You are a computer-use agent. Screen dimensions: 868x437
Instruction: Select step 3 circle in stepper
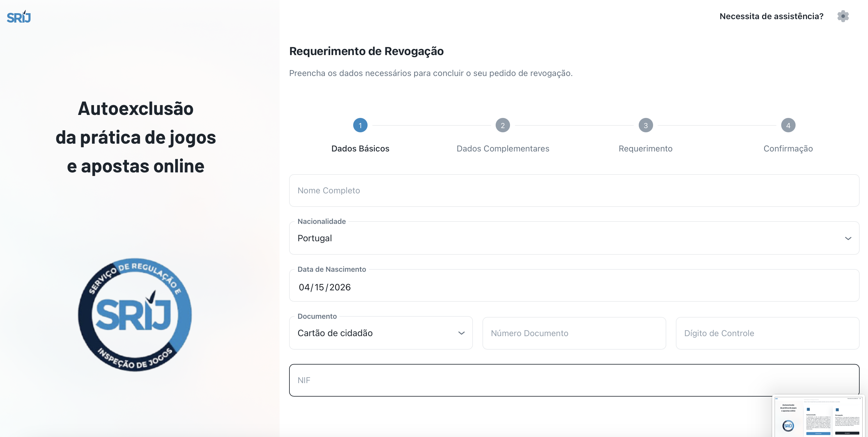646,125
